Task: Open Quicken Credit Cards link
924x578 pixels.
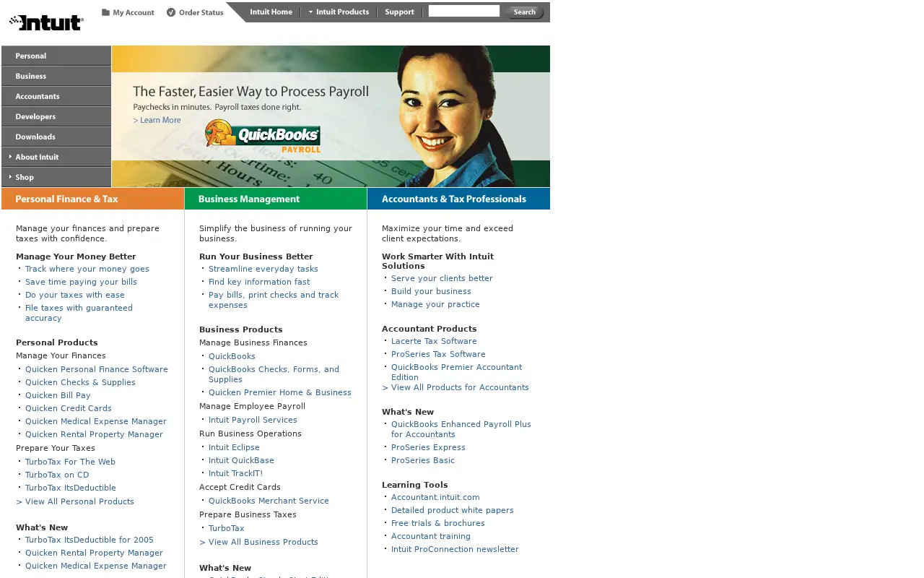Action: click(69, 408)
